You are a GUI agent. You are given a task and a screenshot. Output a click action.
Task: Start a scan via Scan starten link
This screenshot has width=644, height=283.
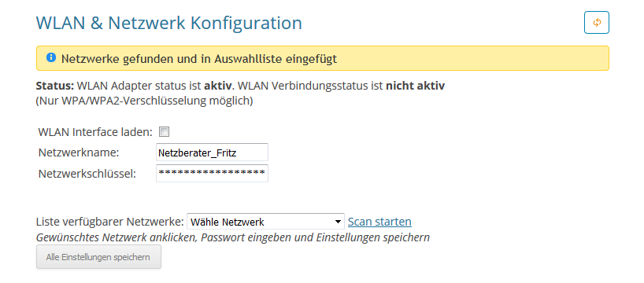(x=379, y=222)
